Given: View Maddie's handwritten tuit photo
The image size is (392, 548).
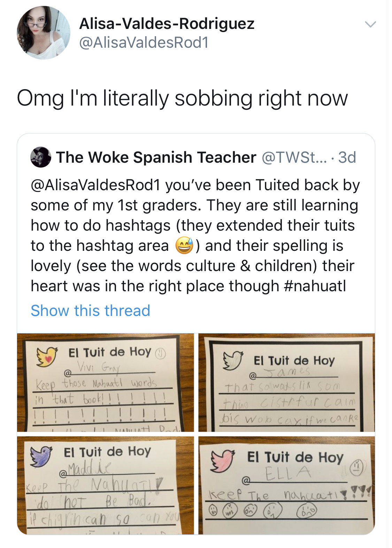Looking at the screenshot, I should point(105,485).
